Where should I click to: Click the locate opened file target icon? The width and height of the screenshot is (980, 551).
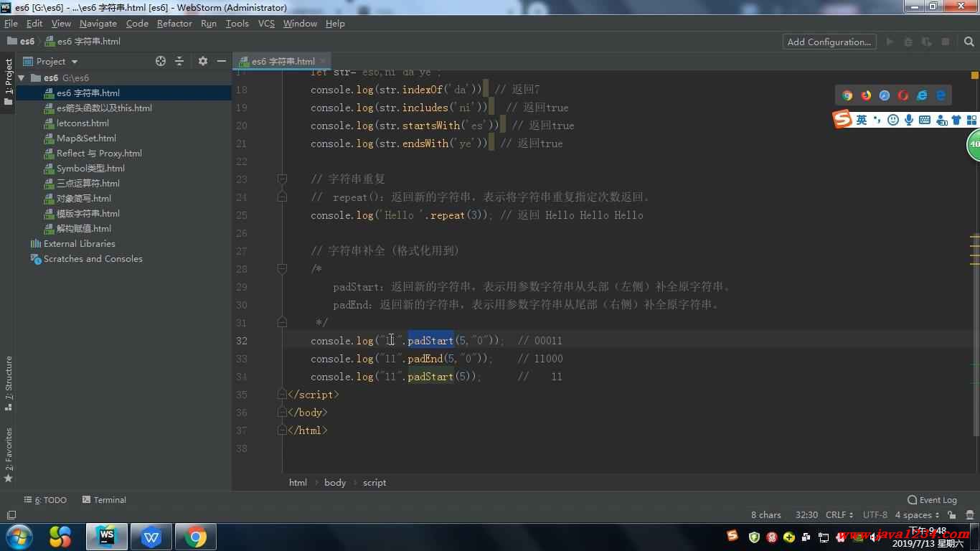(161, 61)
